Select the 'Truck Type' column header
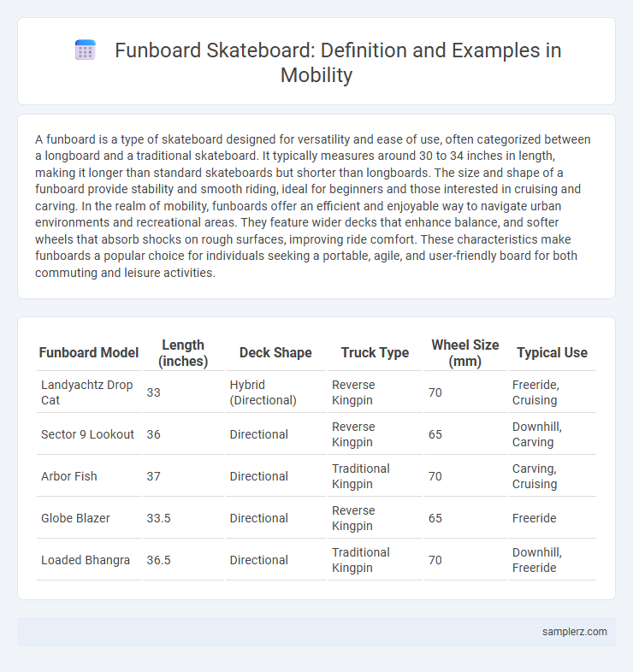633x672 pixels. point(375,353)
